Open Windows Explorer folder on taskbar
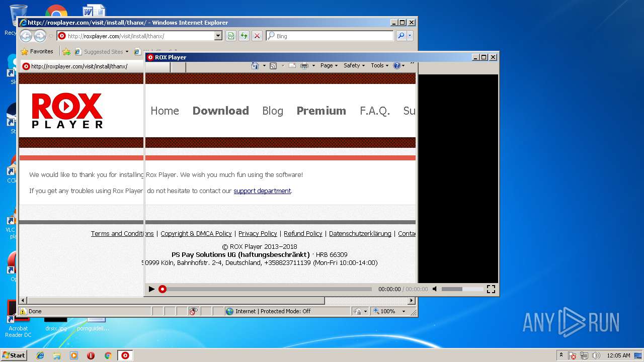This screenshot has width=644, height=362. click(x=57, y=355)
